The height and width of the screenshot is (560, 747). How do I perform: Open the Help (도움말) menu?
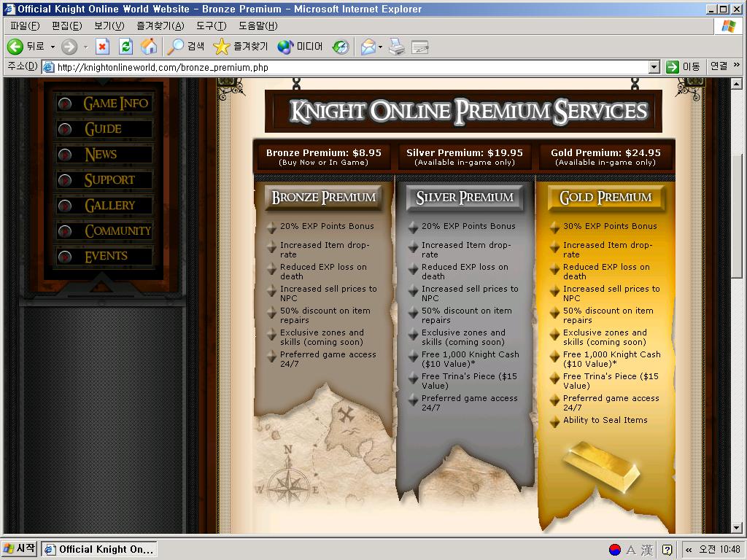tap(258, 26)
